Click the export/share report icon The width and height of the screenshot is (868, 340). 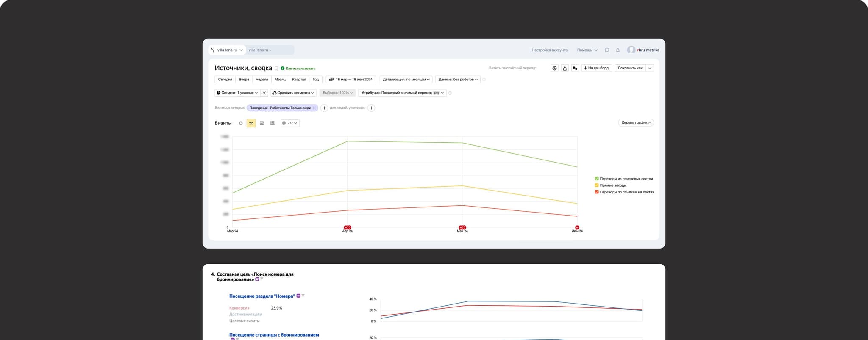click(565, 68)
